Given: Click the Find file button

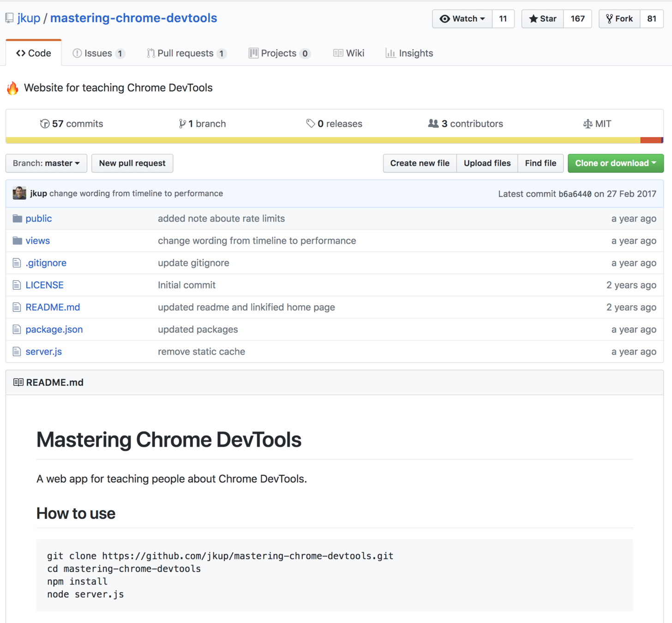Looking at the screenshot, I should click(x=540, y=163).
